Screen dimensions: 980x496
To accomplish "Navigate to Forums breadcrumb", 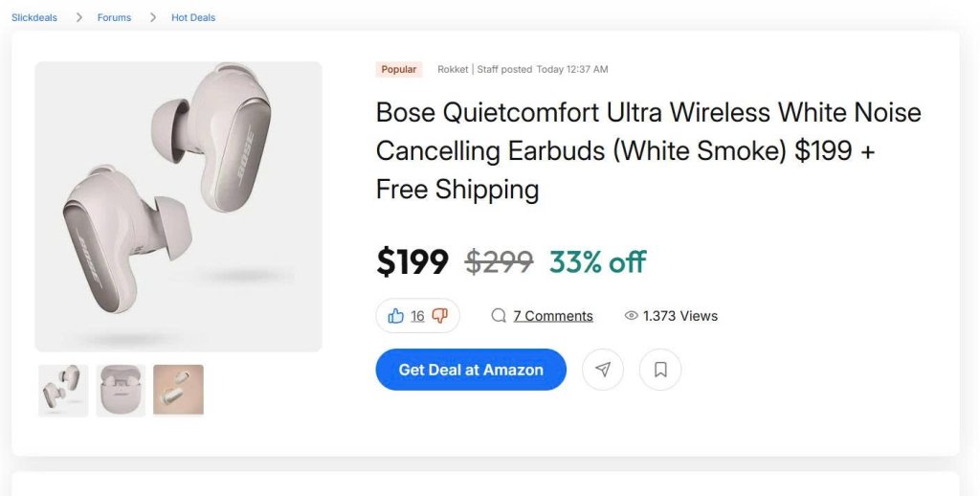I will coord(114,17).
